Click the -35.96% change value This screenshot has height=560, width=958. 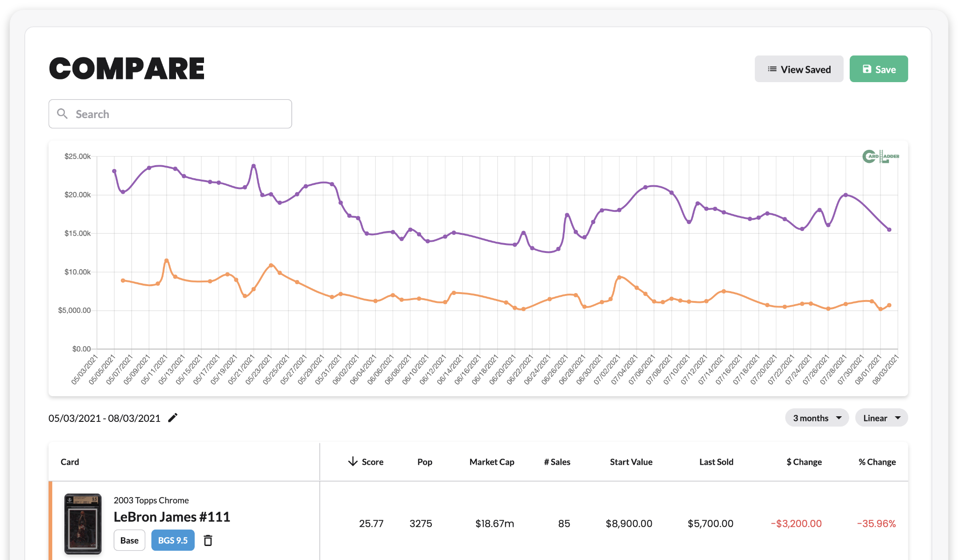876,524
